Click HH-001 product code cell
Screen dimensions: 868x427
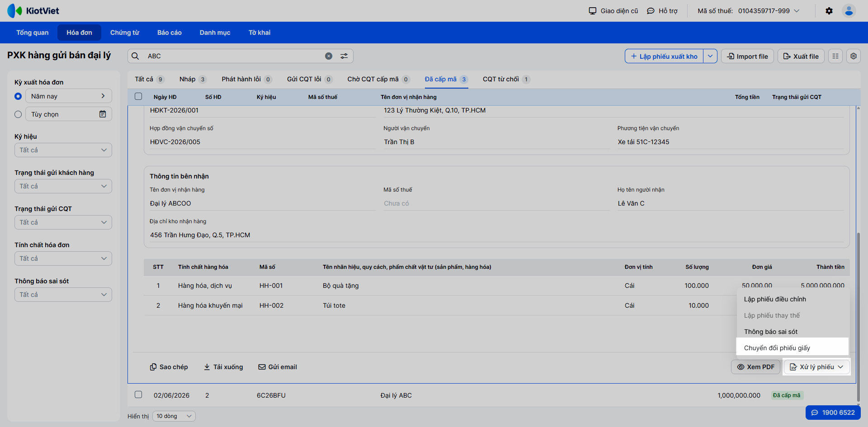click(x=271, y=286)
